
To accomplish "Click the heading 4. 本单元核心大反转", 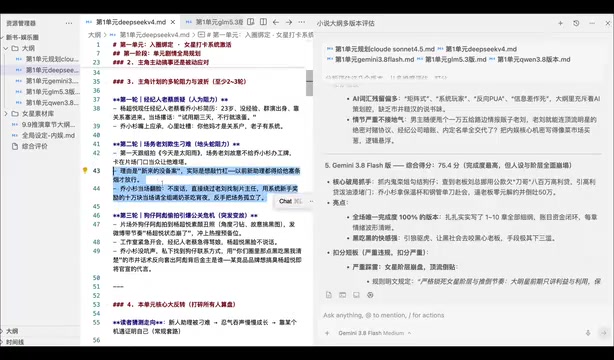I will [174, 304].
